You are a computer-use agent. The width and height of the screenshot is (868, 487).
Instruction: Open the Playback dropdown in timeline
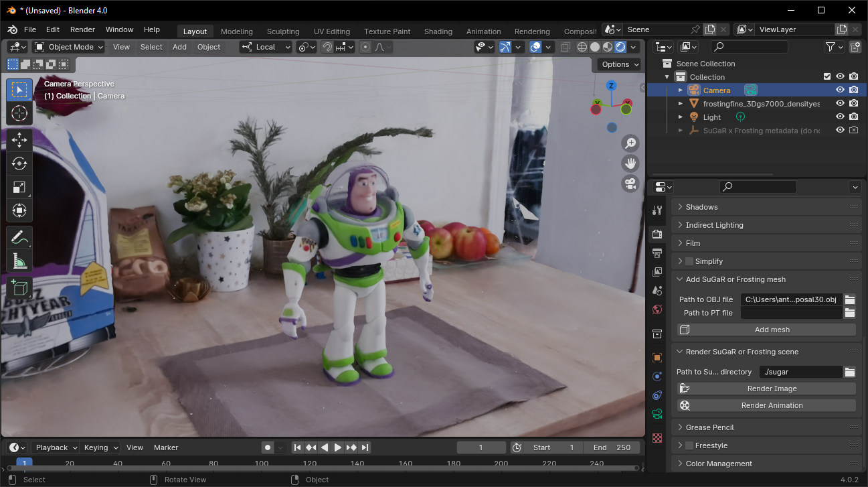tap(56, 447)
